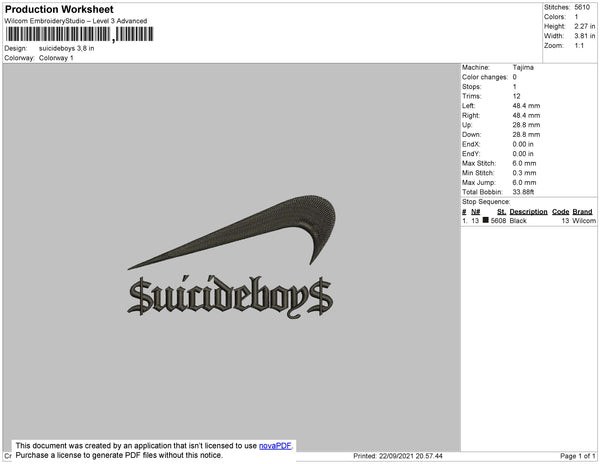Viewport: 600px width, 464px height.
Task: Click the 'Stop Sequence:' label
Action: coord(486,202)
